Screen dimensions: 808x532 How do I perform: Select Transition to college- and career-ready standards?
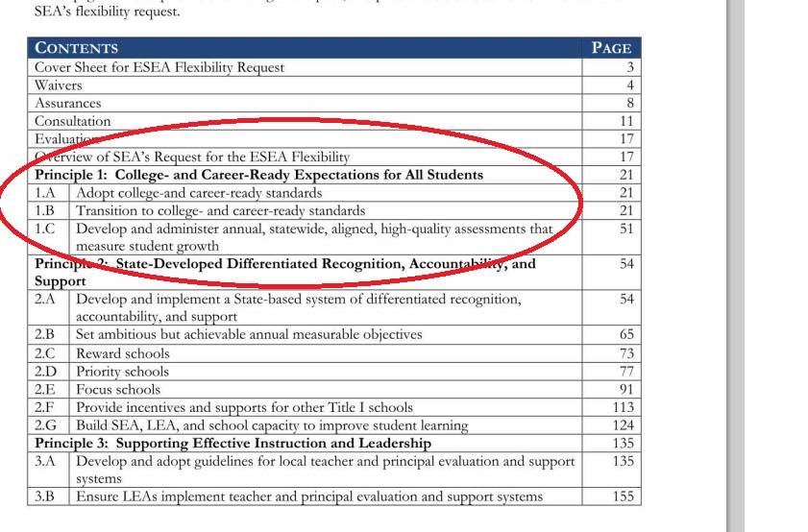tap(220, 210)
